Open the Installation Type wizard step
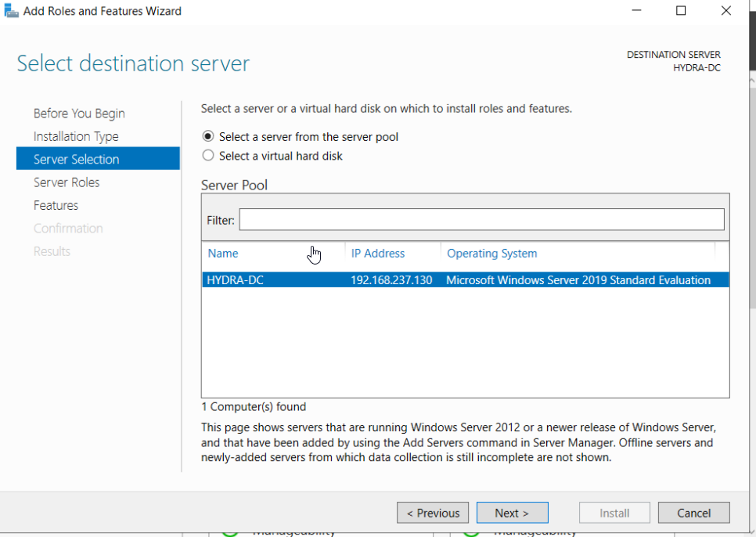Screen dimensions: 756x537 tap(76, 135)
